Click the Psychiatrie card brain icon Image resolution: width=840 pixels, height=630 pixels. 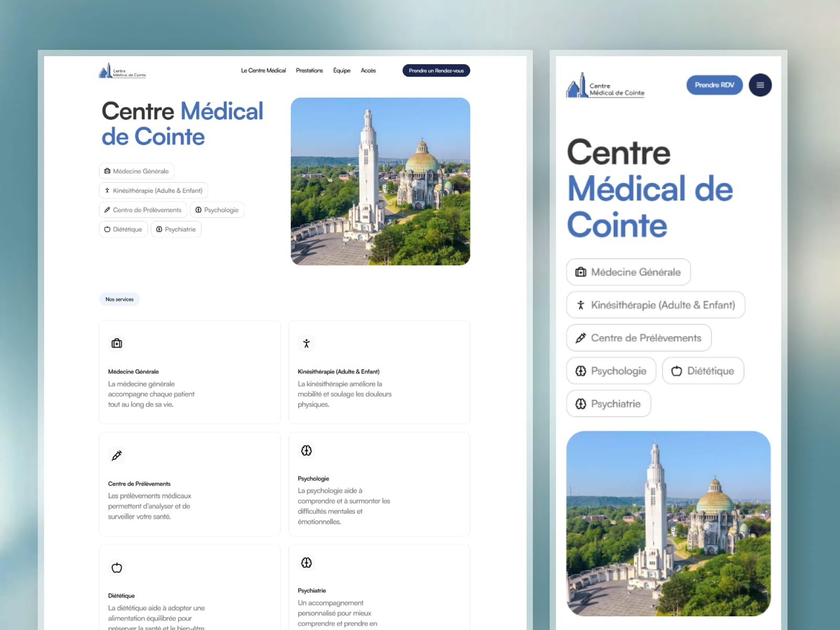(307, 563)
